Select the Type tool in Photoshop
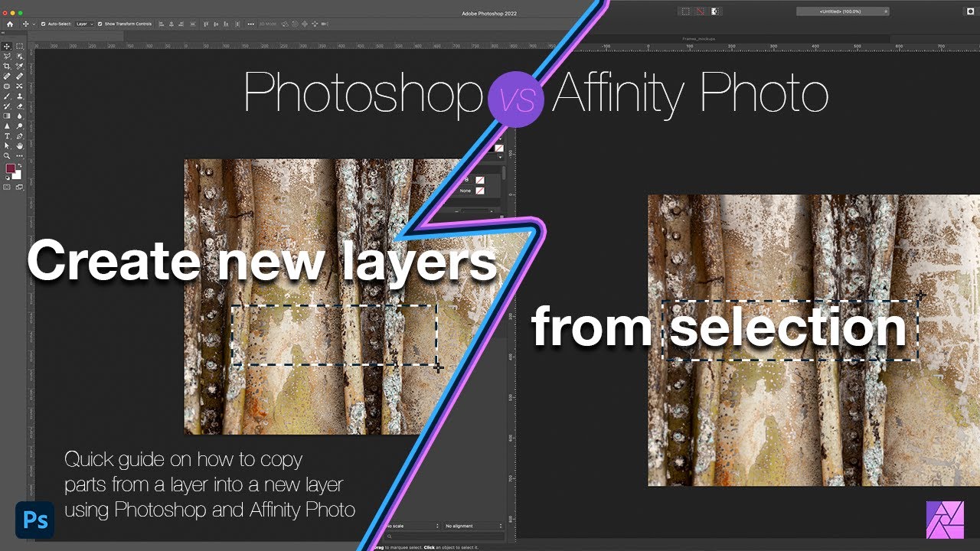The image size is (980, 551). pyautogui.click(x=7, y=135)
